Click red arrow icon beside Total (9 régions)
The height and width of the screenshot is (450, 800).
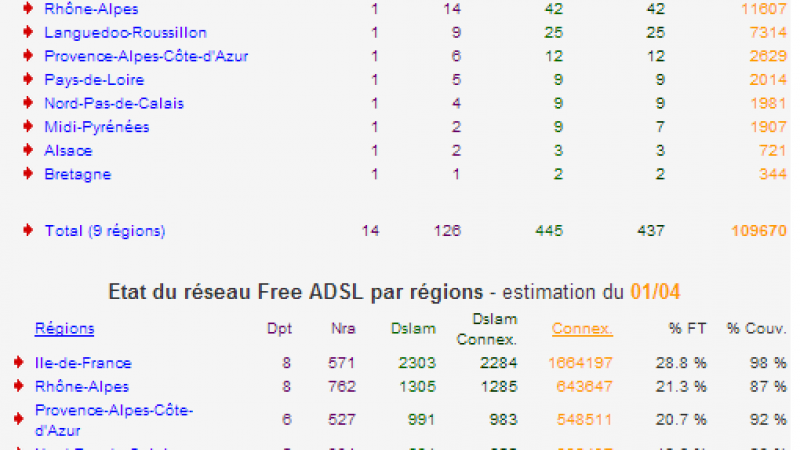tap(28, 230)
